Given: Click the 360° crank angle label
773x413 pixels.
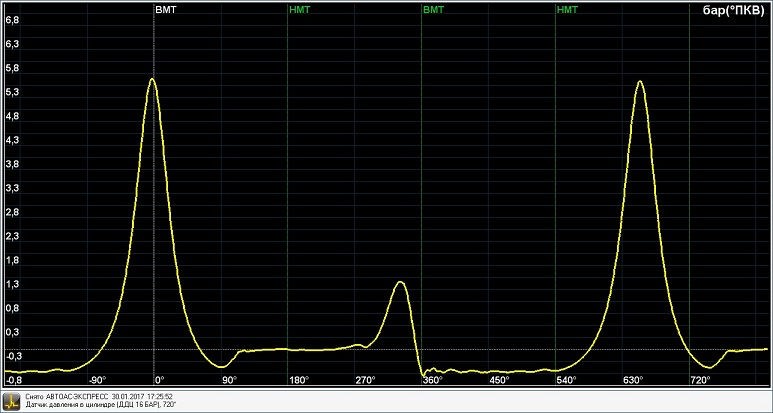Looking at the screenshot, I should coord(432,380).
